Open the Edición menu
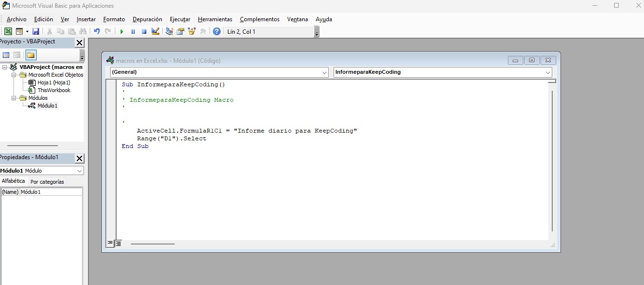This screenshot has height=285, width=644. (43, 19)
